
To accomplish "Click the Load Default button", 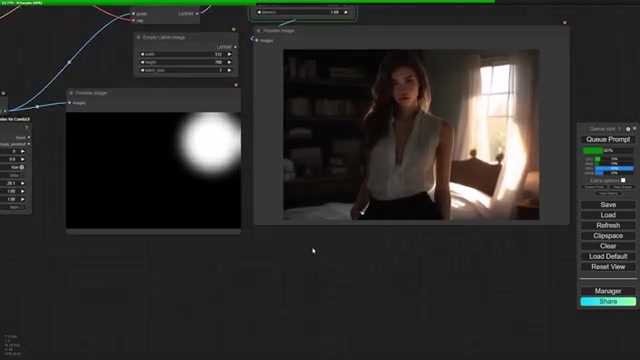I will tap(608, 256).
